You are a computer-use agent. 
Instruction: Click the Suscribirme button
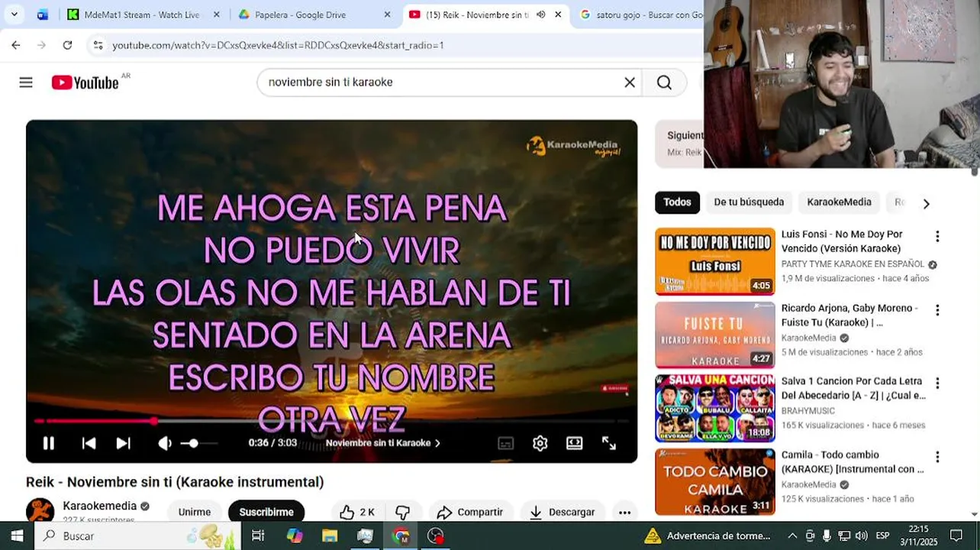266,512
